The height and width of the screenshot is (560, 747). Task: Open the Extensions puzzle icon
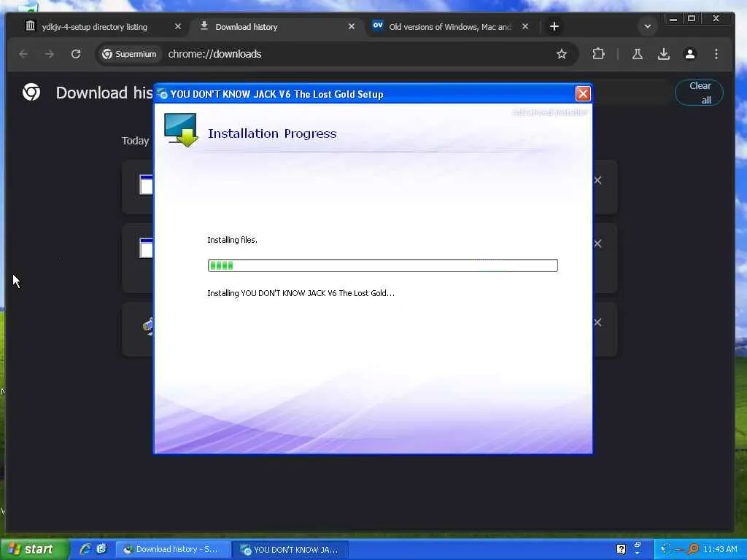[598, 54]
